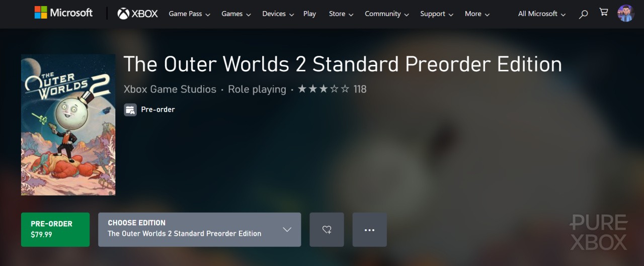Screen dimensions: 644x266
Task: Open the Xbox home logo
Action: 137,14
